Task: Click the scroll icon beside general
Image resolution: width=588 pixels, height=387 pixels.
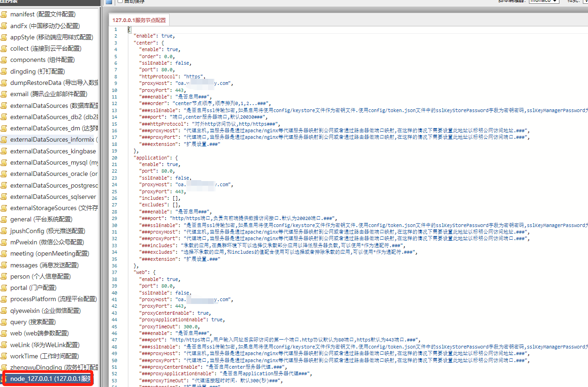Action: pos(4,220)
